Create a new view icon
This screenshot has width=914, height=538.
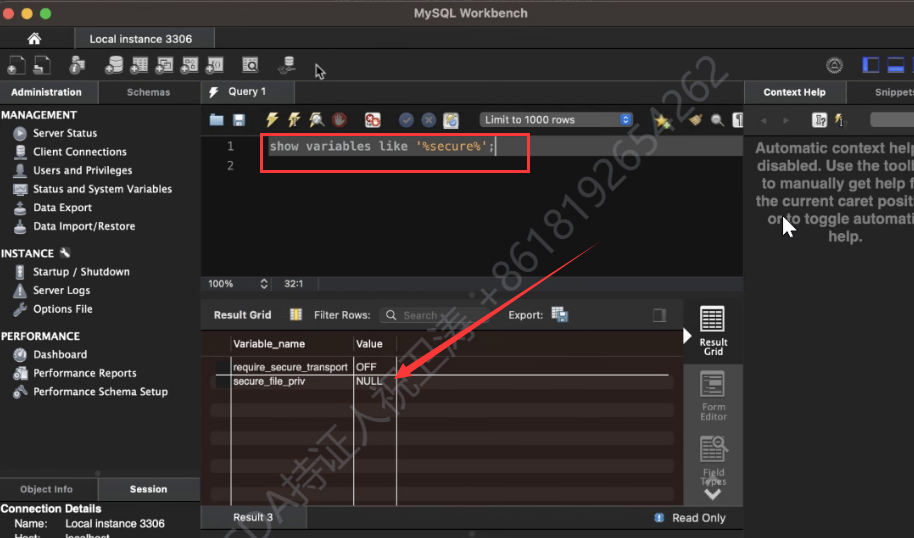click(x=164, y=65)
